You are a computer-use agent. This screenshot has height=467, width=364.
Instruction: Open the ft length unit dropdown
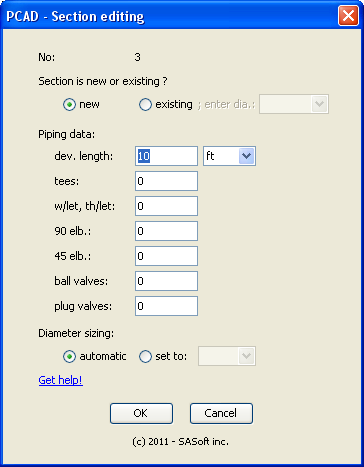(230, 156)
